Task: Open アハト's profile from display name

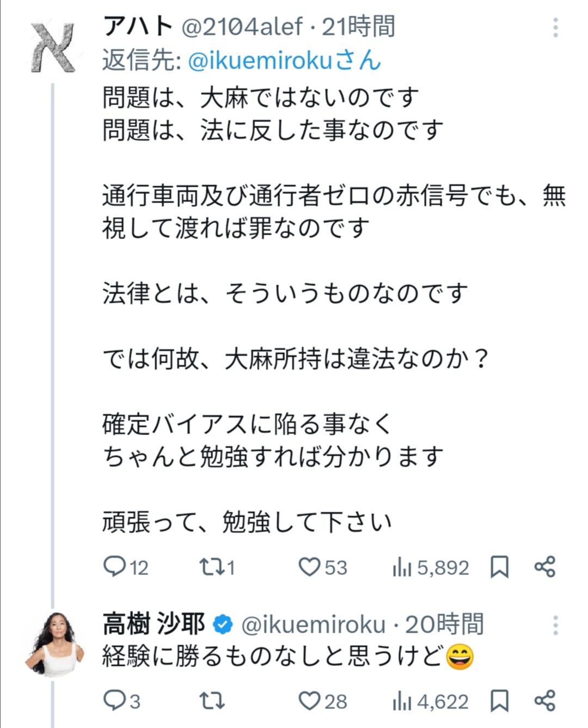Action: 138,26
